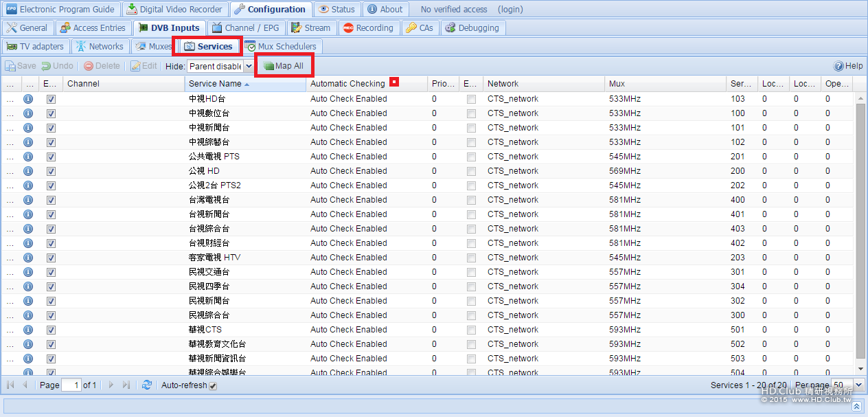Click the page number input field
Viewport: 868px width, 417px height.
pyautogui.click(x=71, y=385)
